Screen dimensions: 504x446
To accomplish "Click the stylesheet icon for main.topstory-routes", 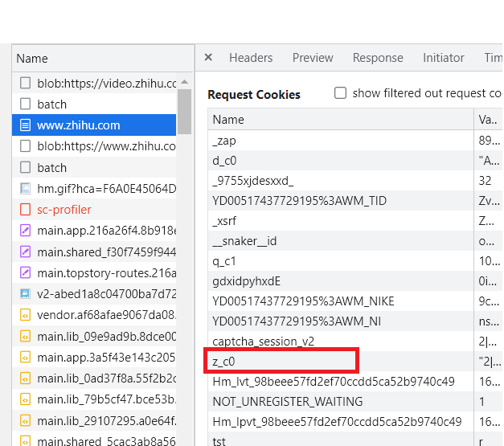I will (x=25, y=273).
